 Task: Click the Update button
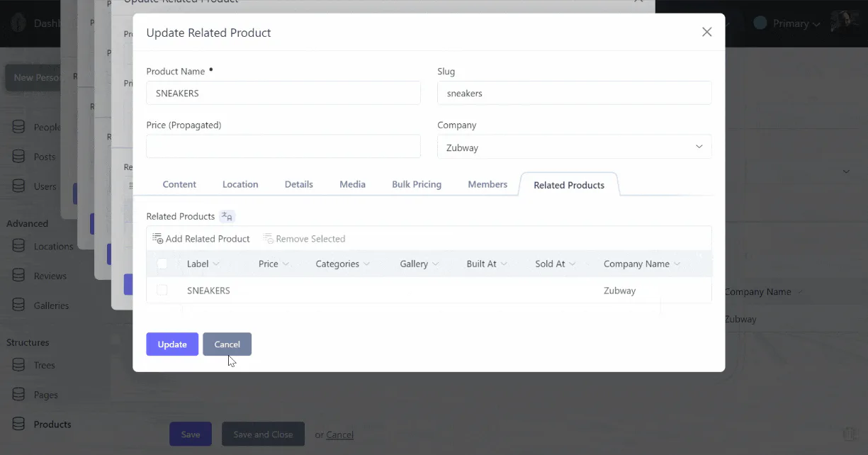172,344
